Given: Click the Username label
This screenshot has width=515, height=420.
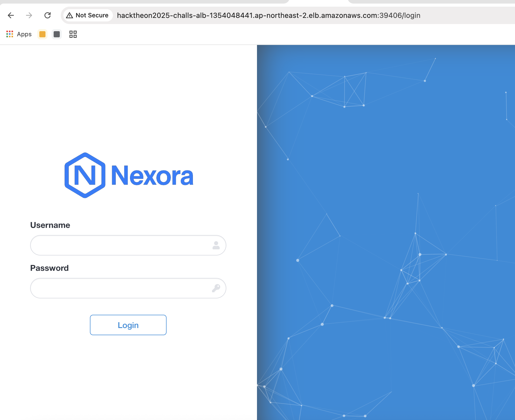Looking at the screenshot, I should [50, 225].
